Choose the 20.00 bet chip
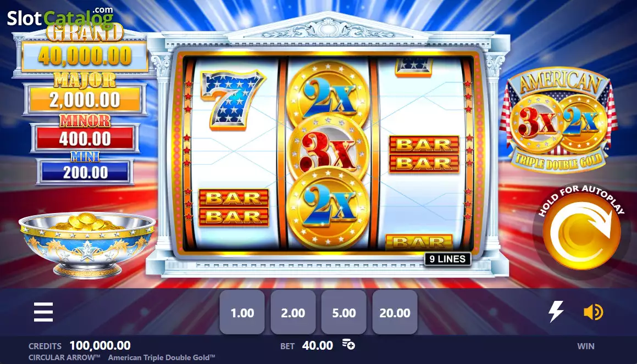Image resolution: width=637 pixels, height=364 pixels. click(395, 312)
